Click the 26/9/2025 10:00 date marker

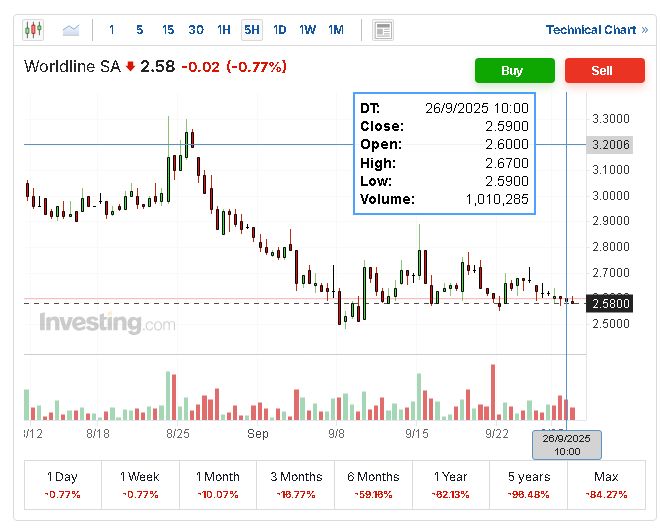click(567, 445)
